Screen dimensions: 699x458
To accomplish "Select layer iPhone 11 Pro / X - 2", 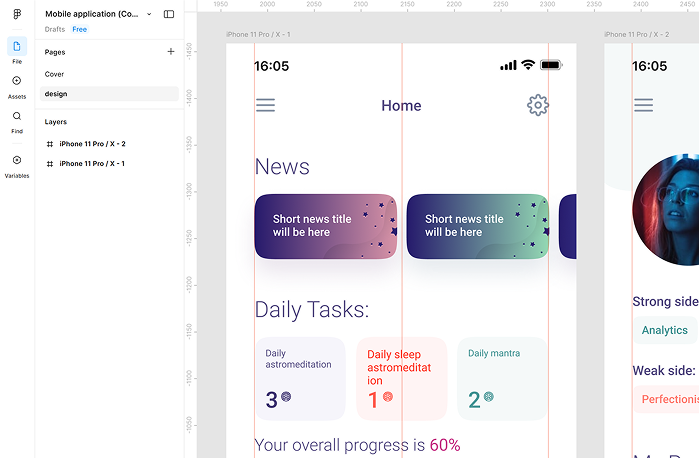I will click(92, 144).
